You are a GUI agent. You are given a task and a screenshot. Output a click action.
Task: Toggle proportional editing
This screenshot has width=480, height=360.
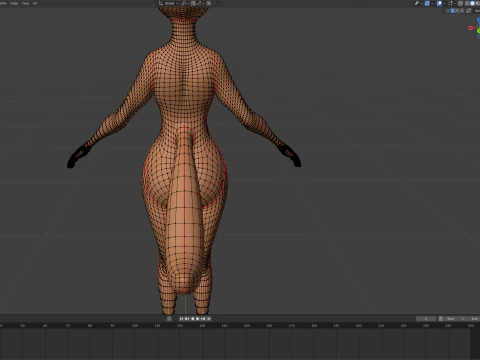pos(209,3)
